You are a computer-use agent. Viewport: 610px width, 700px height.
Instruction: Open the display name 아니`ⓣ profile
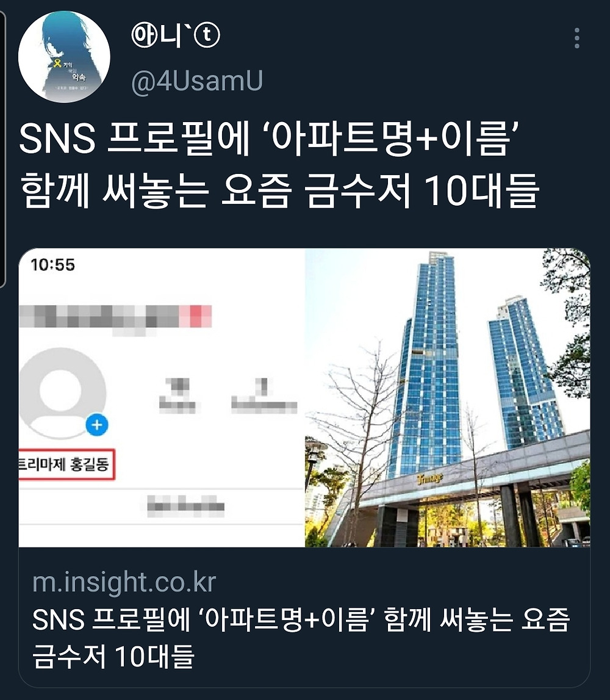coord(175,35)
